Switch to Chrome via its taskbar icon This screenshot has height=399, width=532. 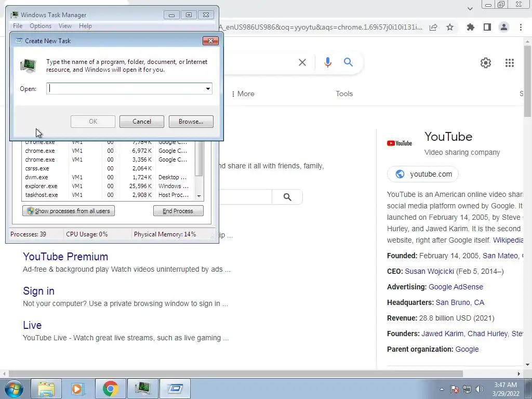(x=110, y=389)
